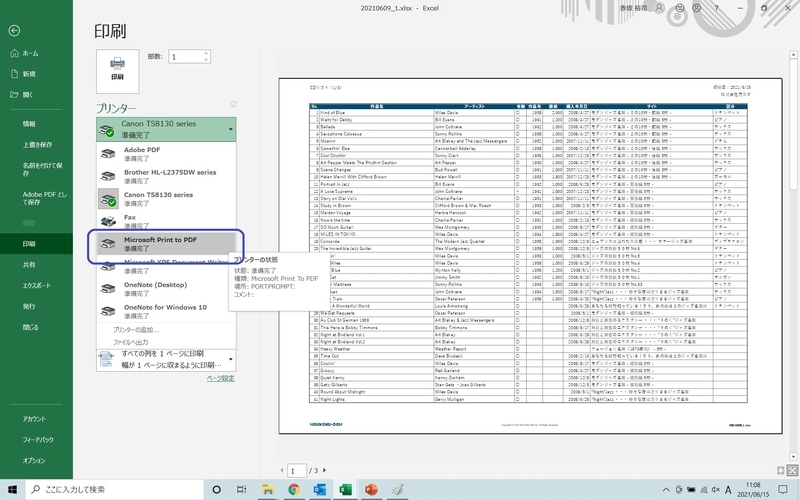Toggle zoom to page in preview
800x500 pixels.
[x=792, y=470]
